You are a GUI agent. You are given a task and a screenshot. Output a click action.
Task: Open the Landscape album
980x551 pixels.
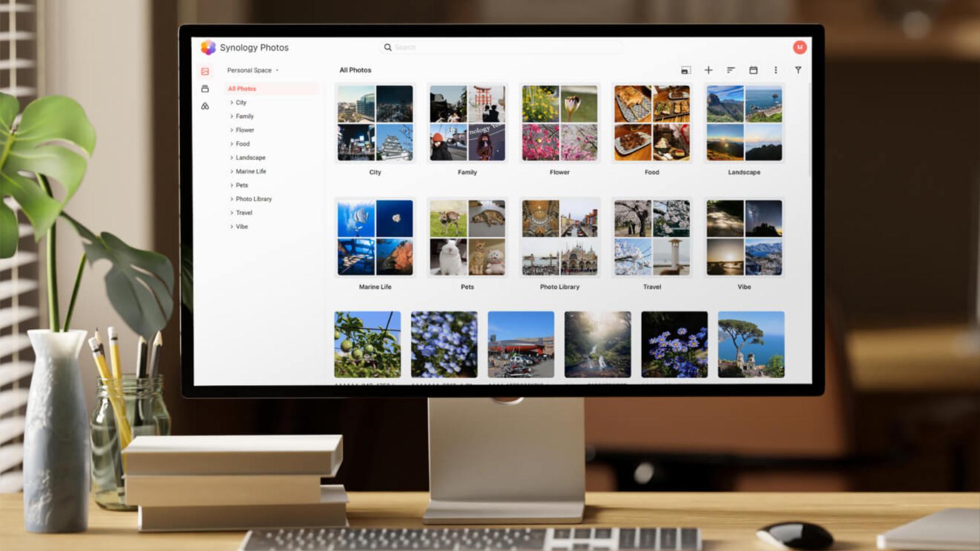(x=744, y=122)
